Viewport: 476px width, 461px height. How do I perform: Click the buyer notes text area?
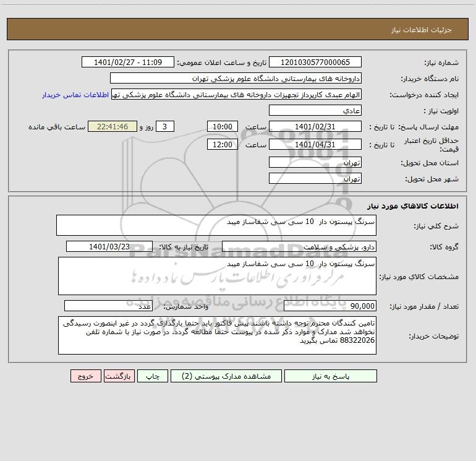217,335
